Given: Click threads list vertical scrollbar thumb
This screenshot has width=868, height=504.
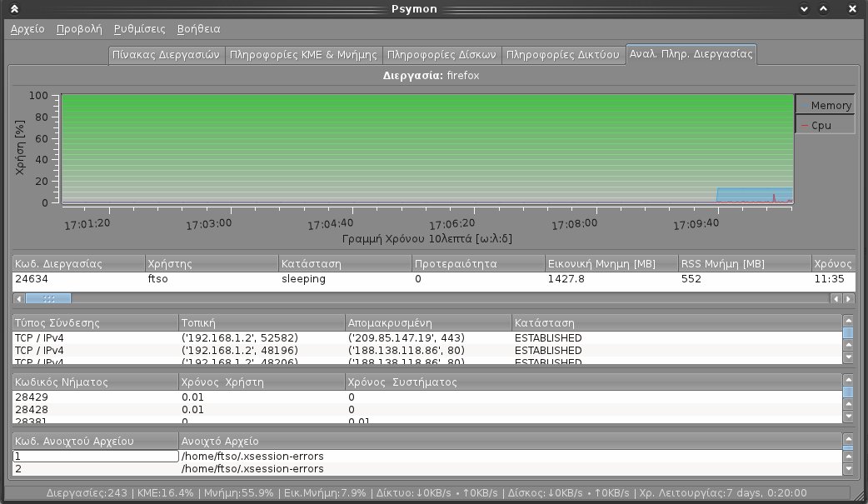Looking at the screenshot, I should [848, 392].
